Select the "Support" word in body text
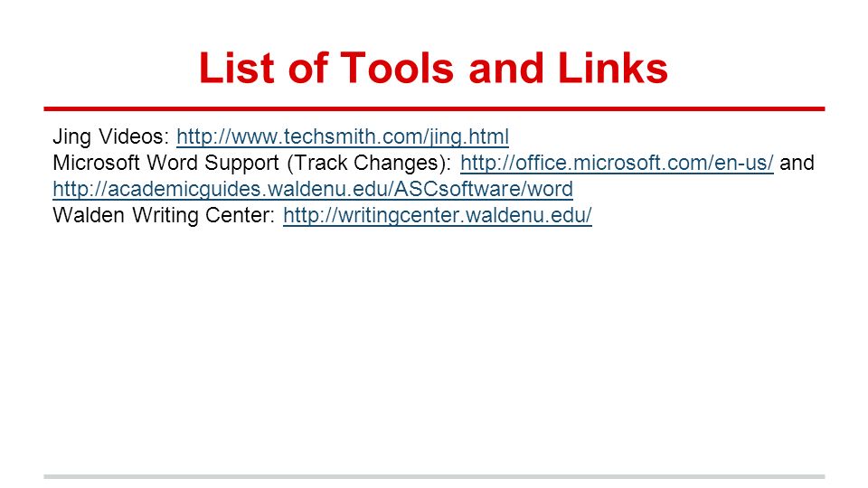 242,164
